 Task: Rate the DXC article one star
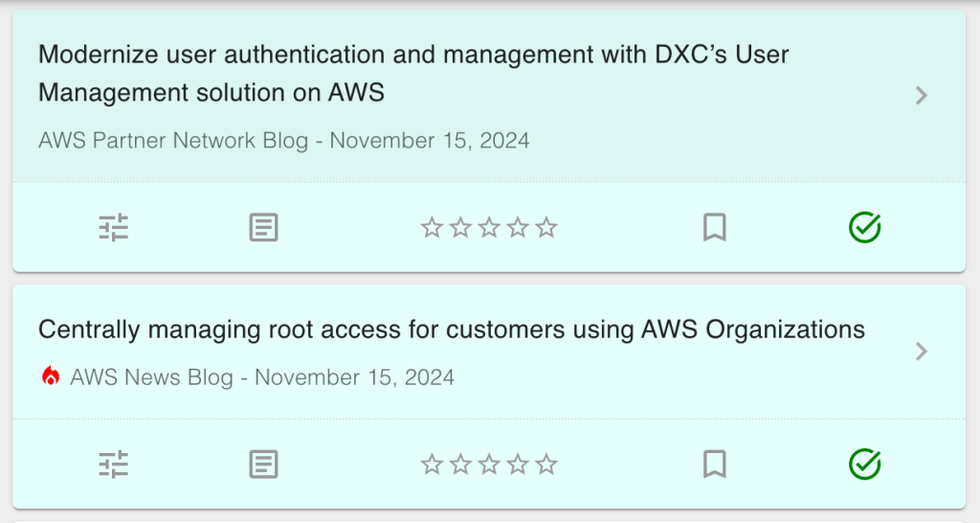click(x=432, y=228)
